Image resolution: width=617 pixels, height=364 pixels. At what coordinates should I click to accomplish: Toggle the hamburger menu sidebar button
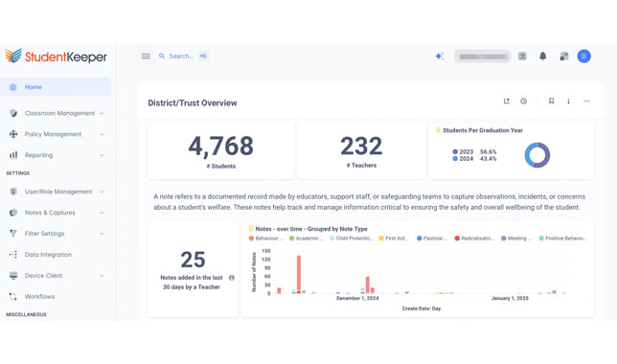pos(146,57)
